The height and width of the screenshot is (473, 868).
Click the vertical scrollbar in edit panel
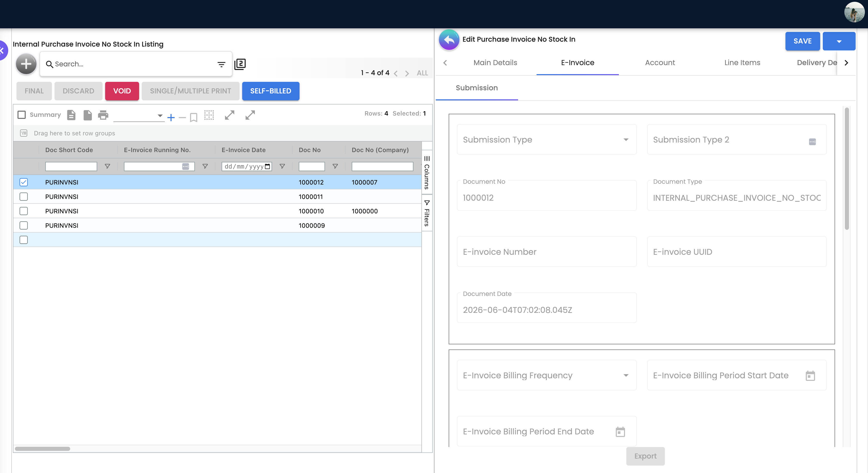(x=846, y=169)
